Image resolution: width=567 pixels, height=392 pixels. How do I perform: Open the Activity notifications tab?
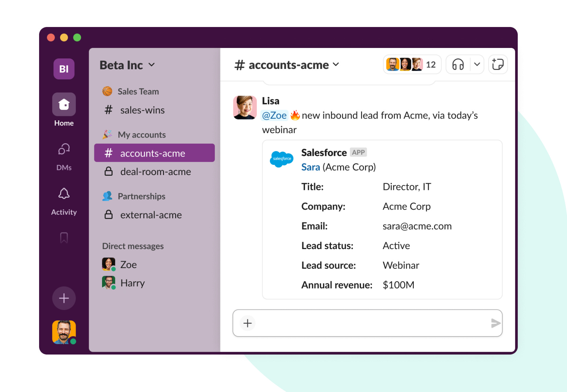click(x=64, y=201)
